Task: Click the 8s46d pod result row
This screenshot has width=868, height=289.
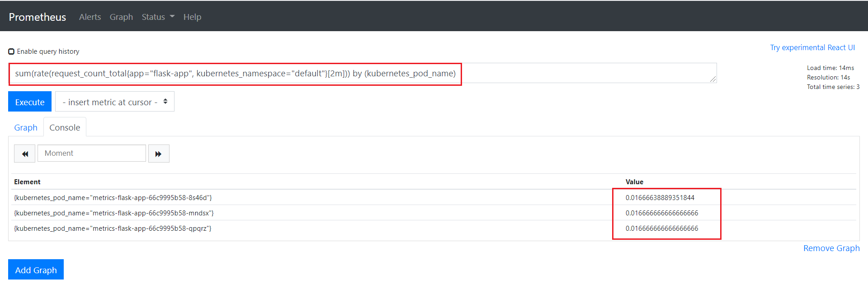Action: coord(113,198)
